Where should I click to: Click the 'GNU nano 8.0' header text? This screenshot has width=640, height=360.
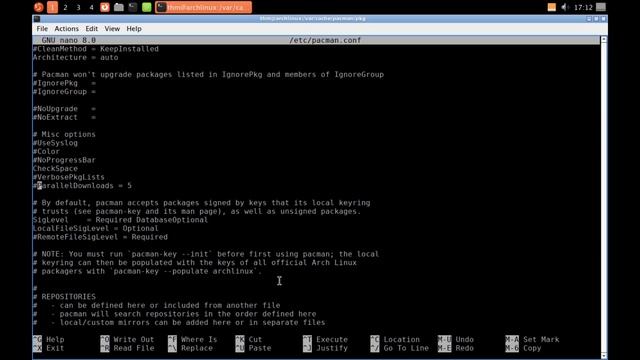[69, 40]
